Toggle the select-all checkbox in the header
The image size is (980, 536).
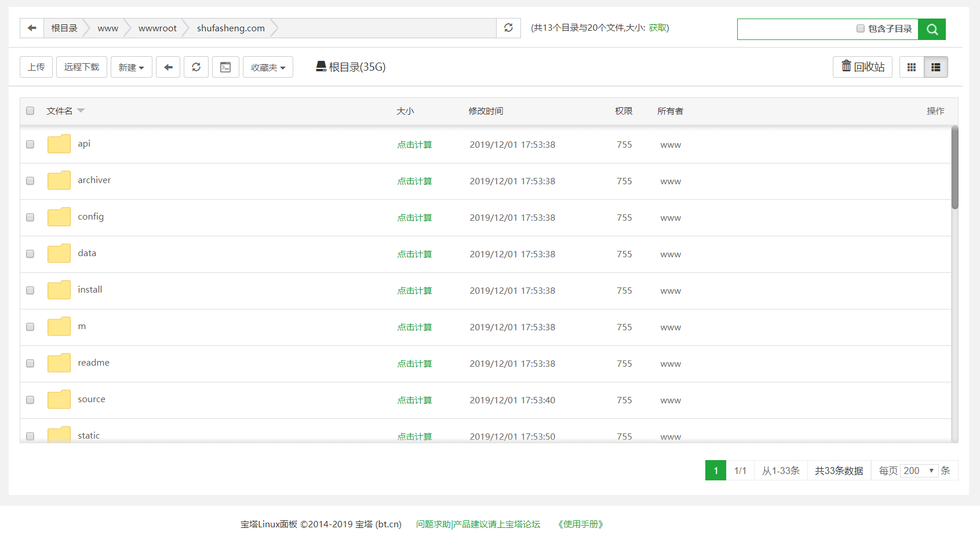click(30, 111)
